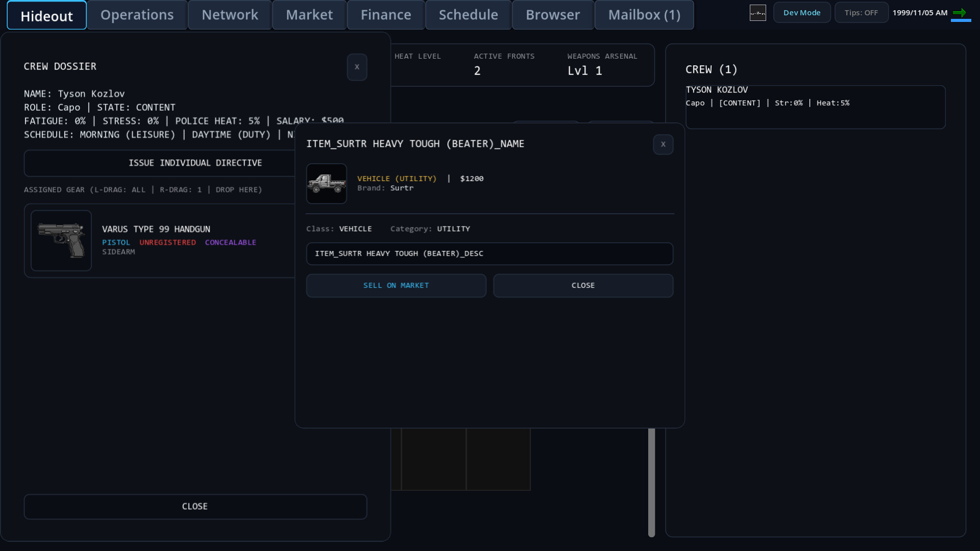Open the Hideout tab
The height and width of the screenshot is (551, 980).
coord(47,15)
